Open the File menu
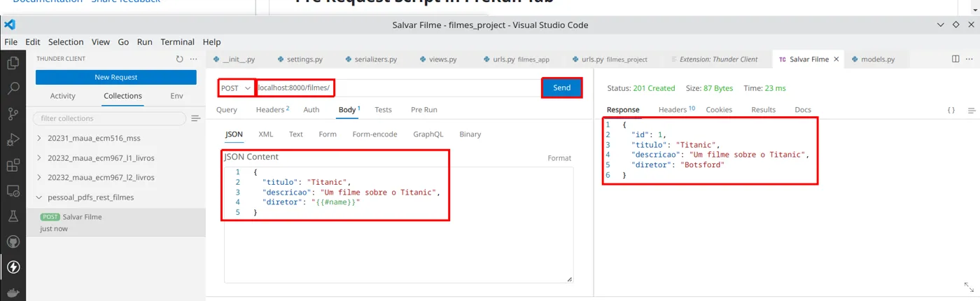 tap(11, 42)
